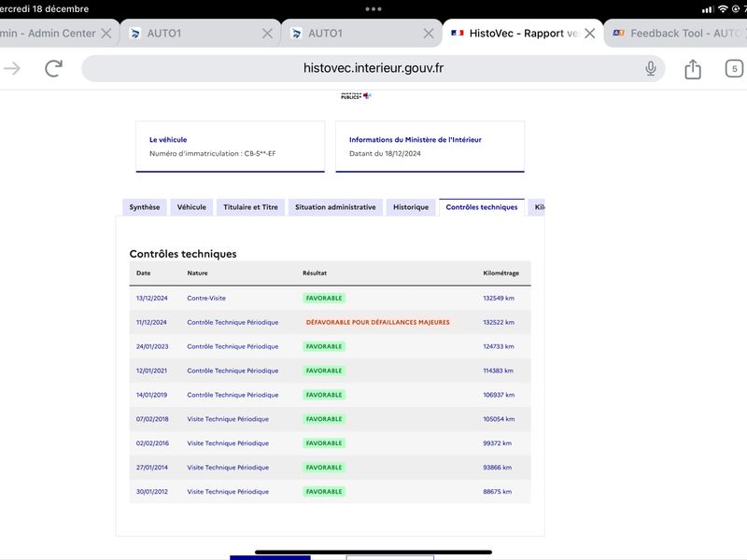Screen dimensions: 747x560
Task: Click Datant du 18/12/2024 text
Action: [x=385, y=153]
